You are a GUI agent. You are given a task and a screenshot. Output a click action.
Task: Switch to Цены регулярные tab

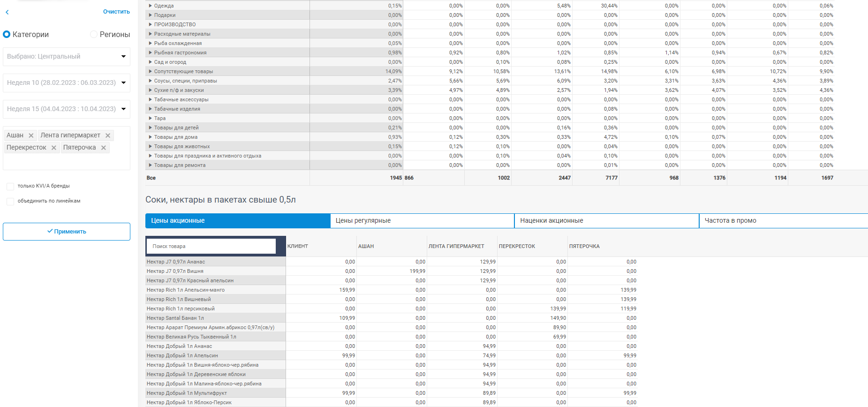[x=423, y=221]
